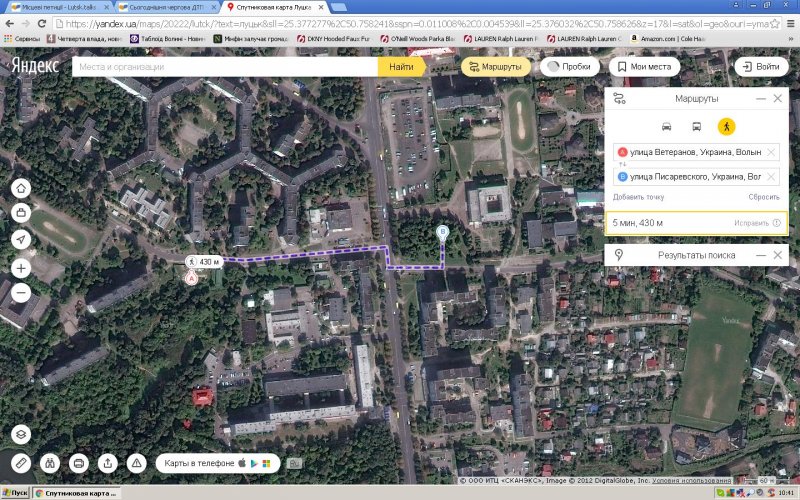Open panoramas with the binoculars icon
Image resolution: width=800 pixels, height=500 pixels.
[x=50, y=463]
